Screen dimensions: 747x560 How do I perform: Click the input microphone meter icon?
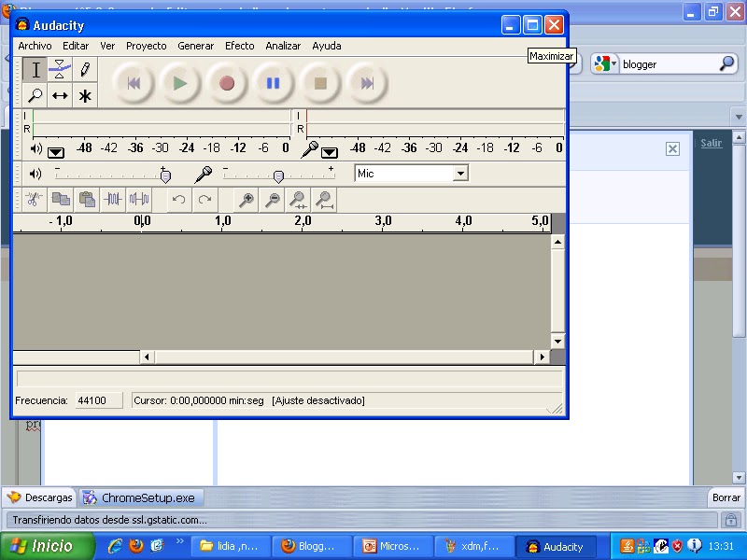coord(310,149)
